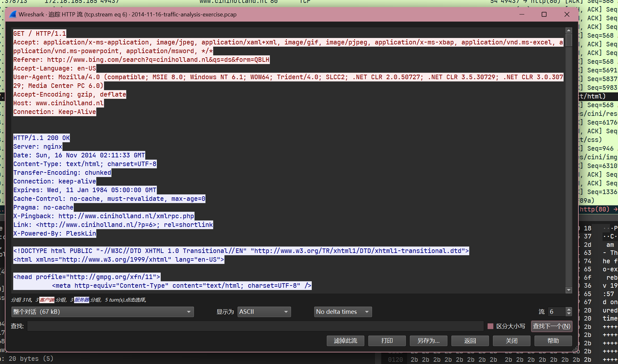Click the 关闭 close button
Image resolution: width=618 pixels, height=364 pixels.
pyautogui.click(x=511, y=341)
